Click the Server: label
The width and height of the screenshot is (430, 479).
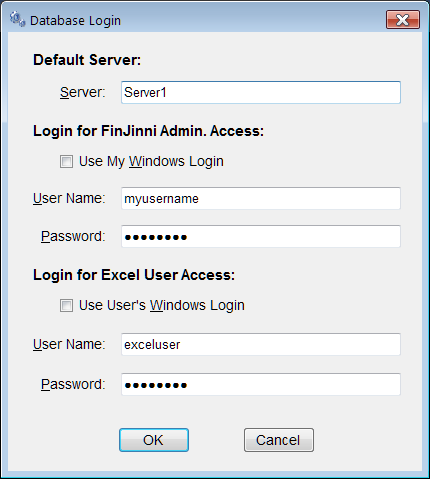point(82,92)
